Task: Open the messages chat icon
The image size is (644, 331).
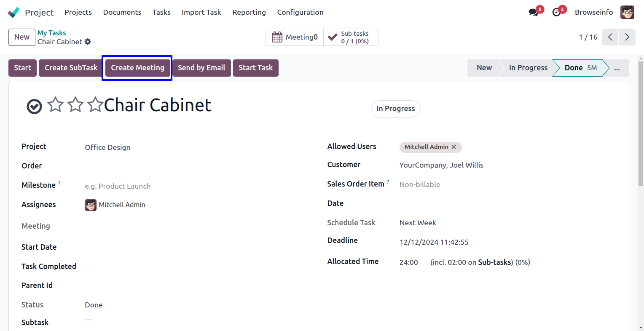Action: (534, 12)
